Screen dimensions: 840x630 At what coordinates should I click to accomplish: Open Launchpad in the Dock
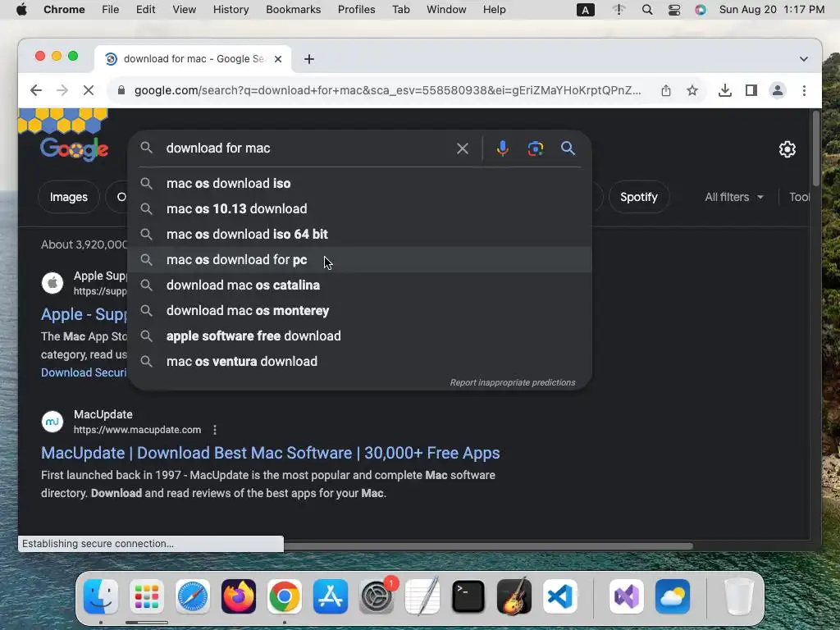147,596
